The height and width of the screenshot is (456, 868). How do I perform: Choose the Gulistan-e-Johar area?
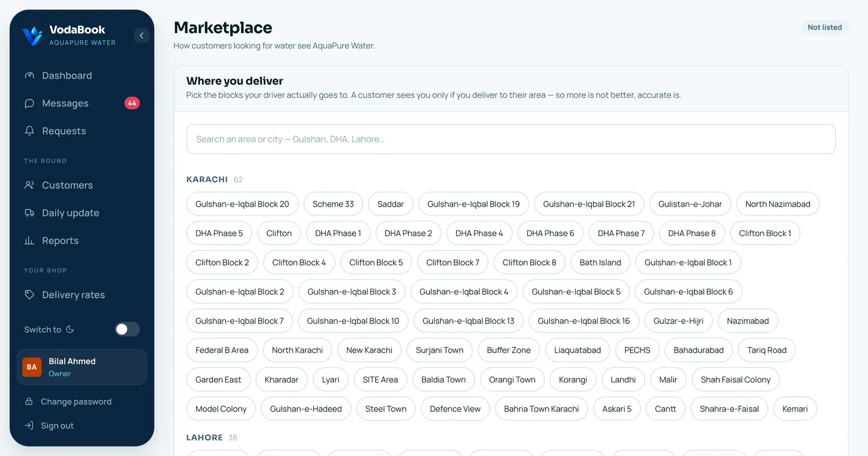(x=690, y=204)
